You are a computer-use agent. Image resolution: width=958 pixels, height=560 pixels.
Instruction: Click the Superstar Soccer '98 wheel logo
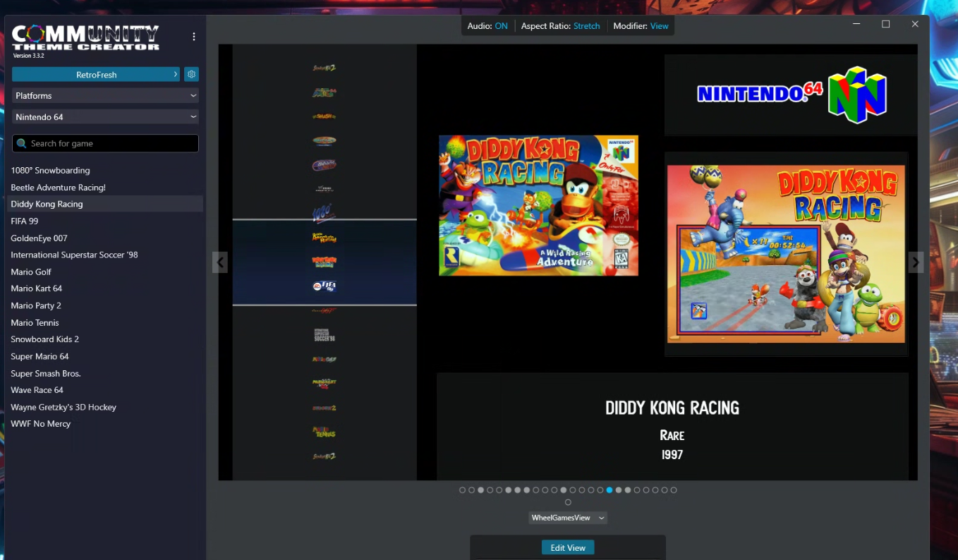(x=325, y=335)
